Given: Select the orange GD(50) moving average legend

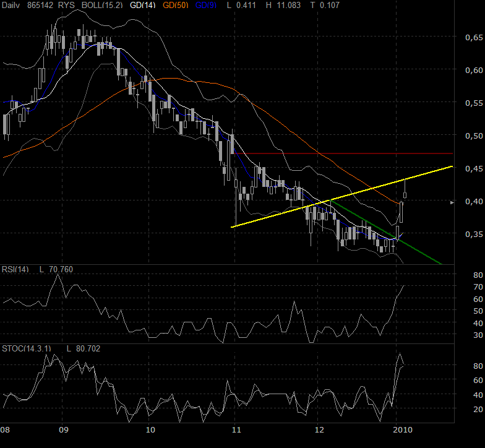Looking at the screenshot, I should tap(176, 6).
